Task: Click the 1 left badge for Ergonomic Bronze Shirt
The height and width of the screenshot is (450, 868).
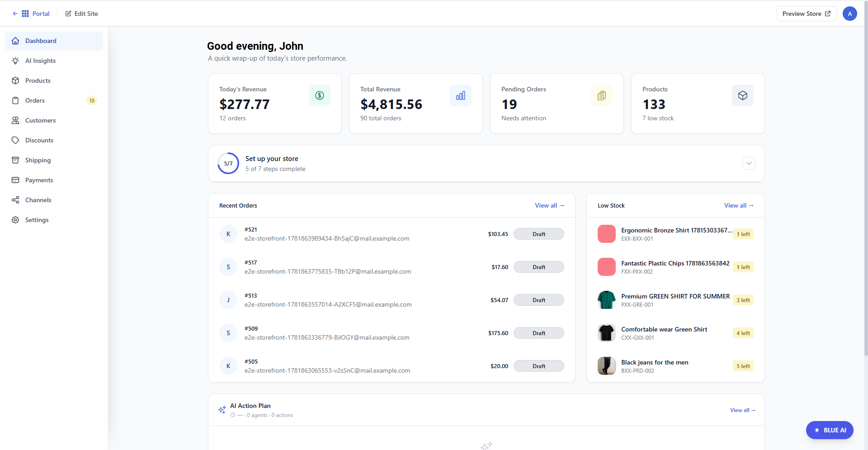Action: point(743,234)
